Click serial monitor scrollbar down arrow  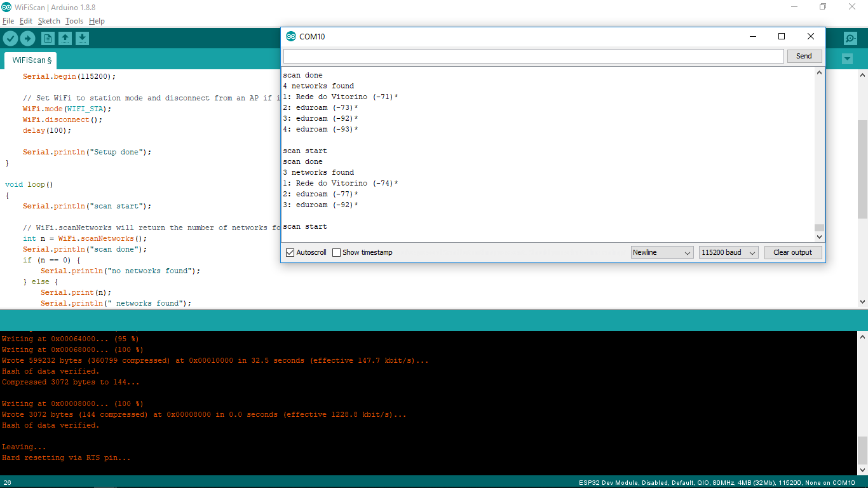point(819,236)
